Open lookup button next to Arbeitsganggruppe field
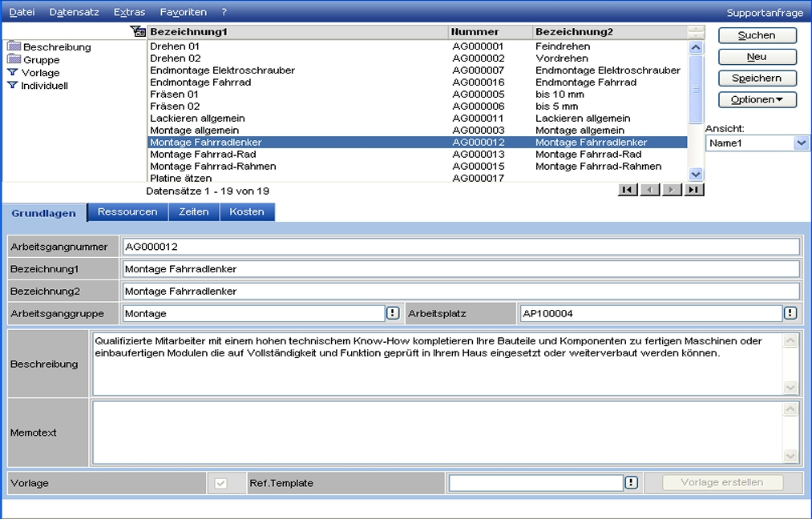Viewport: 812px width, 519px height. 393,313
